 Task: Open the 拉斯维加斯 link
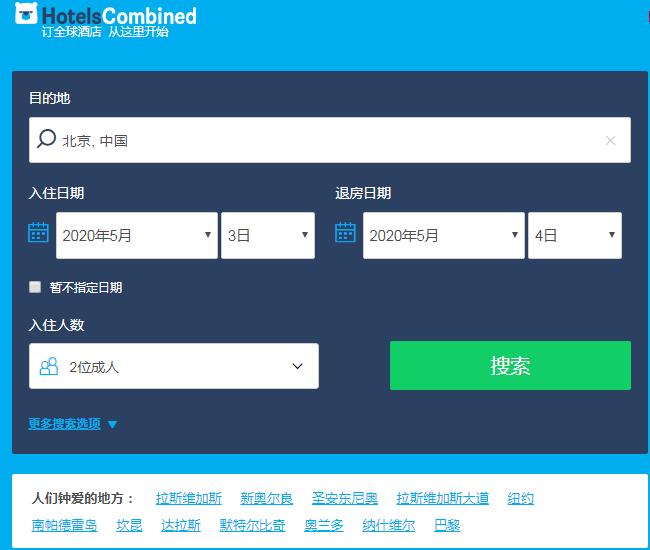(189, 499)
